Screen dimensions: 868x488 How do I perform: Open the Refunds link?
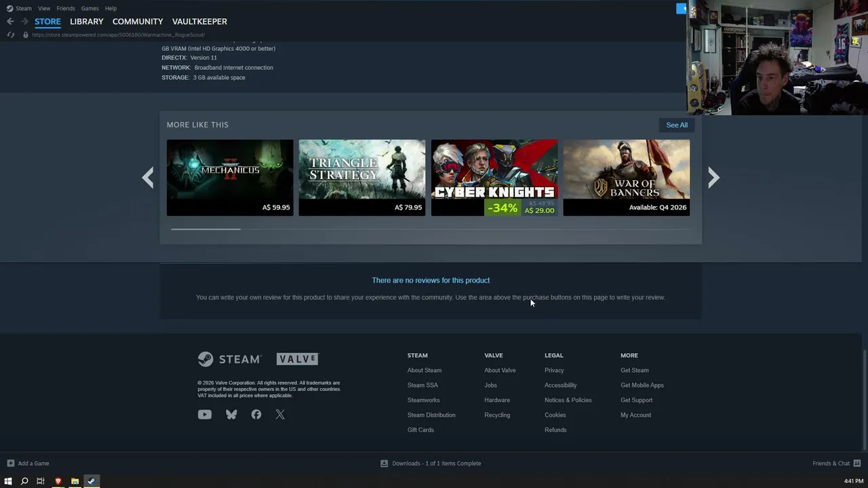tap(555, 430)
